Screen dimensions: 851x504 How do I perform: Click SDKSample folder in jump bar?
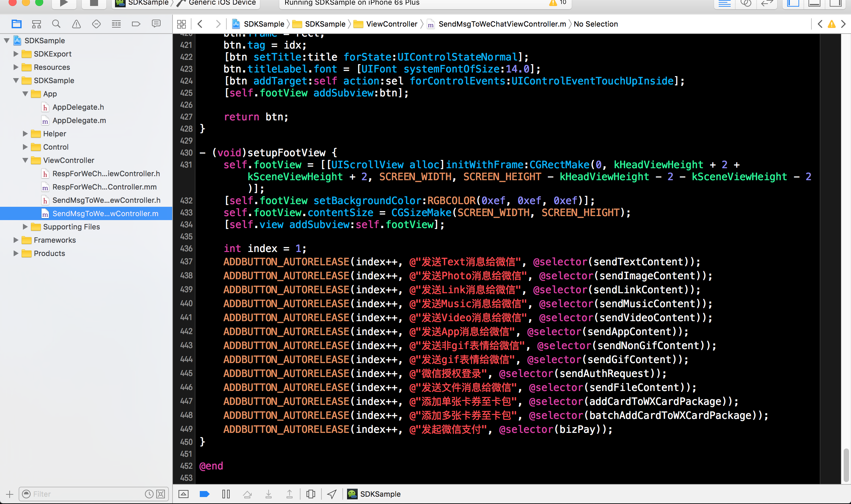click(x=319, y=24)
